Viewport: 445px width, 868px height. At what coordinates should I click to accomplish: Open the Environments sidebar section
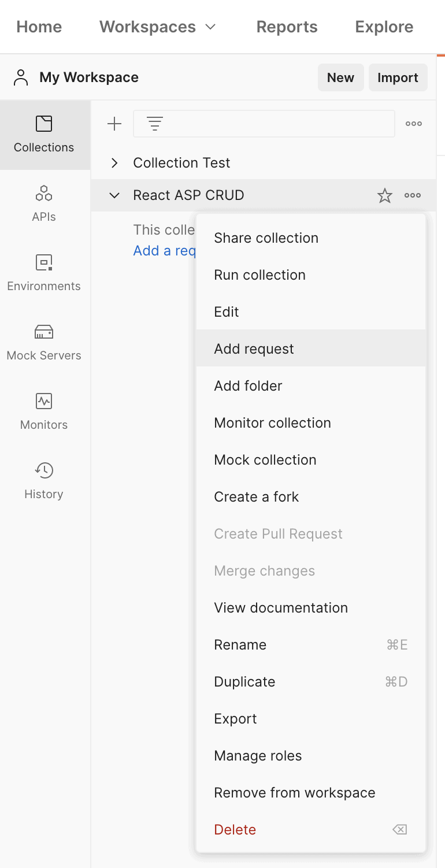44,273
